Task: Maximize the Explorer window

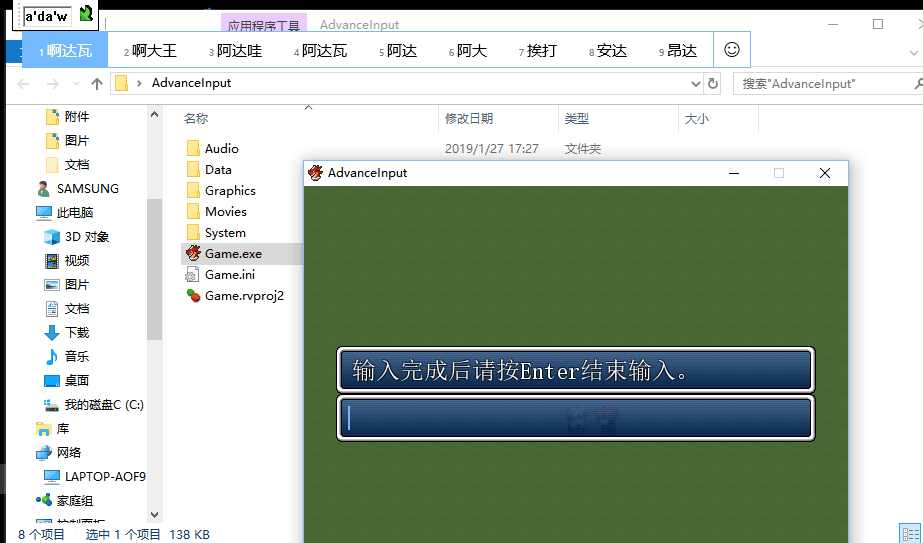Action: (x=878, y=24)
